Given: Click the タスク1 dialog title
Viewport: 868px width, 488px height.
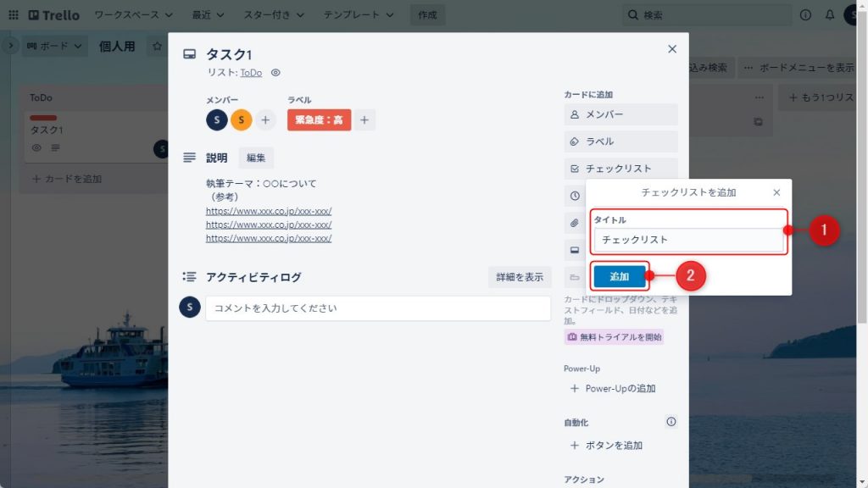Looking at the screenshot, I should [x=229, y=54].
